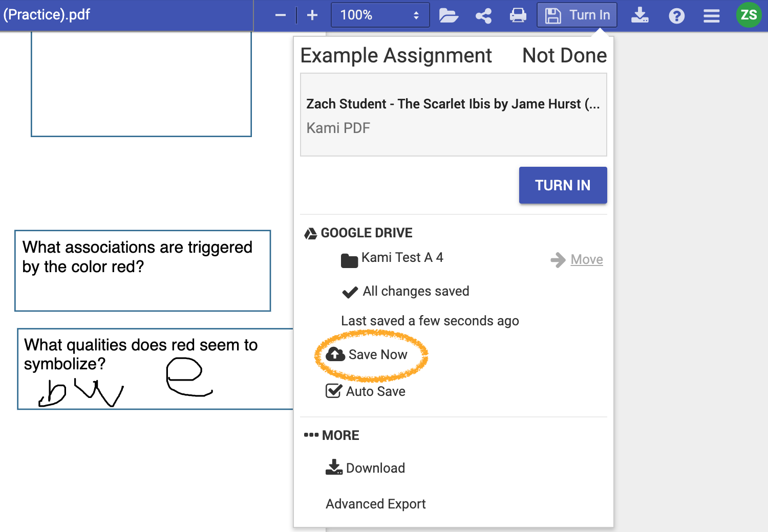
Task: Open the Zach Student Kami PDF attachment
Action: point(453,115)
